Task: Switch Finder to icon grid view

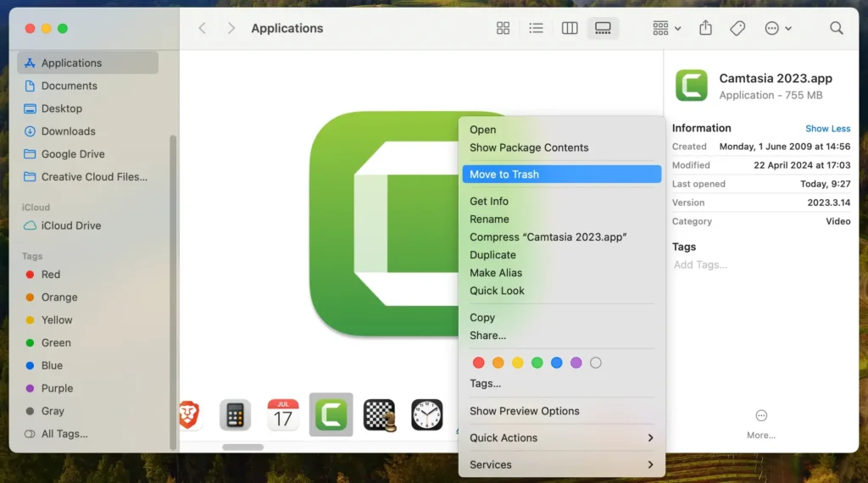Action: pos(503,28)
